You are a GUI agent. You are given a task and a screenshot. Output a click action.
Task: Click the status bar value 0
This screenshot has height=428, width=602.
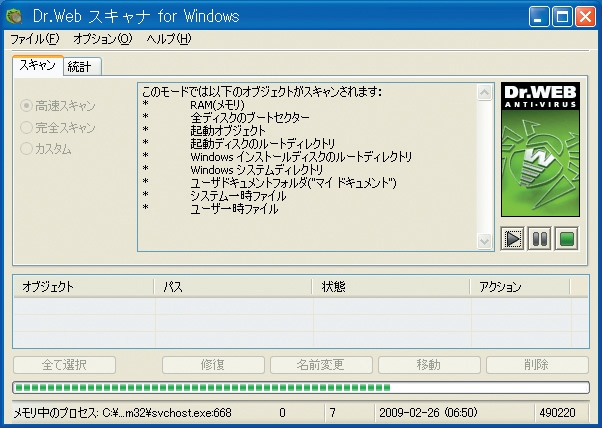(x=282, y=413)
